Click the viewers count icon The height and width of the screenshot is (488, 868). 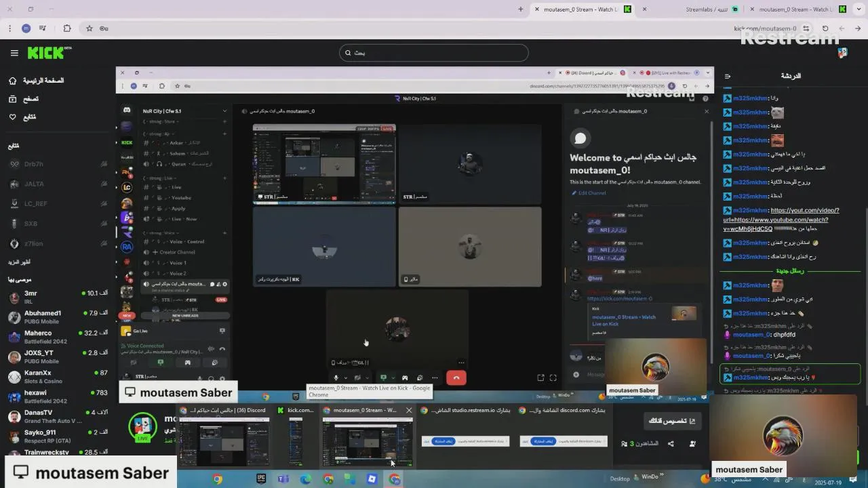tap(625, 444)
